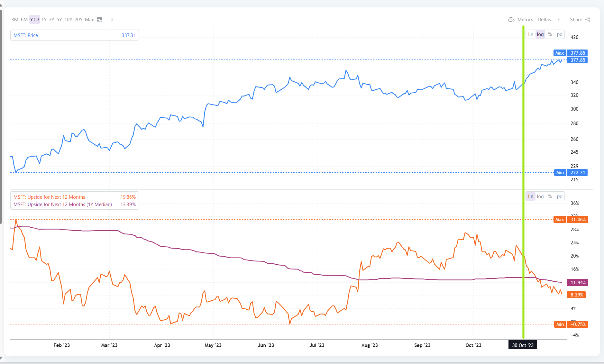The height and width of the screenshot is (364, 604).
Task: Click the 30 Oct '23 crosshair date label
Action: point(523,345)
